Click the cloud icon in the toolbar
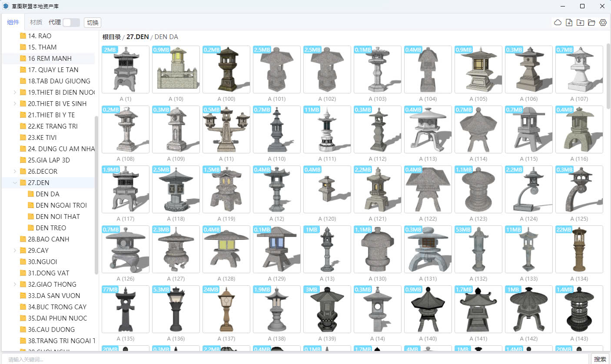 (558, 23)
